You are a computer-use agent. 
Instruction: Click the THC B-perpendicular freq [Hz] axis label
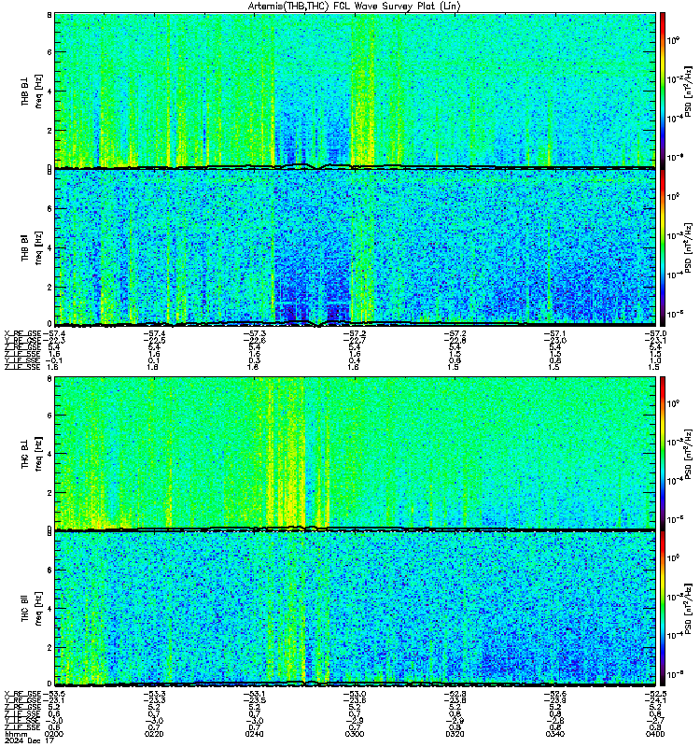[39, 454]
